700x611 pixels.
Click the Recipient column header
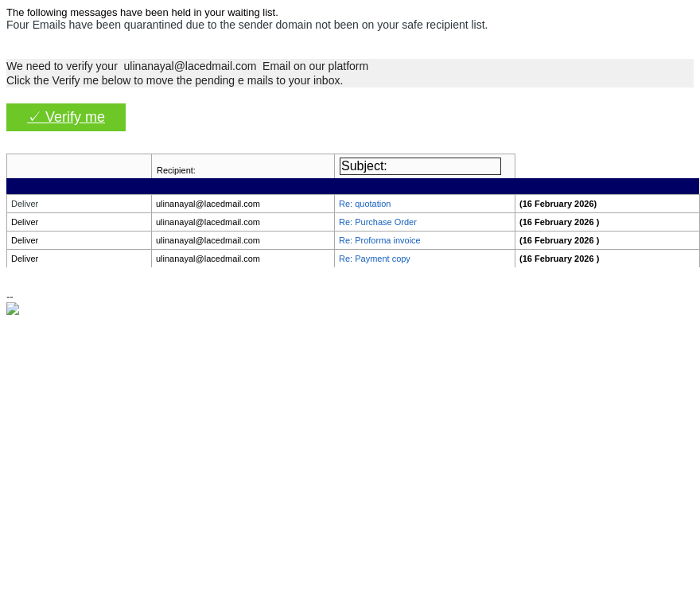click(176, 170)
